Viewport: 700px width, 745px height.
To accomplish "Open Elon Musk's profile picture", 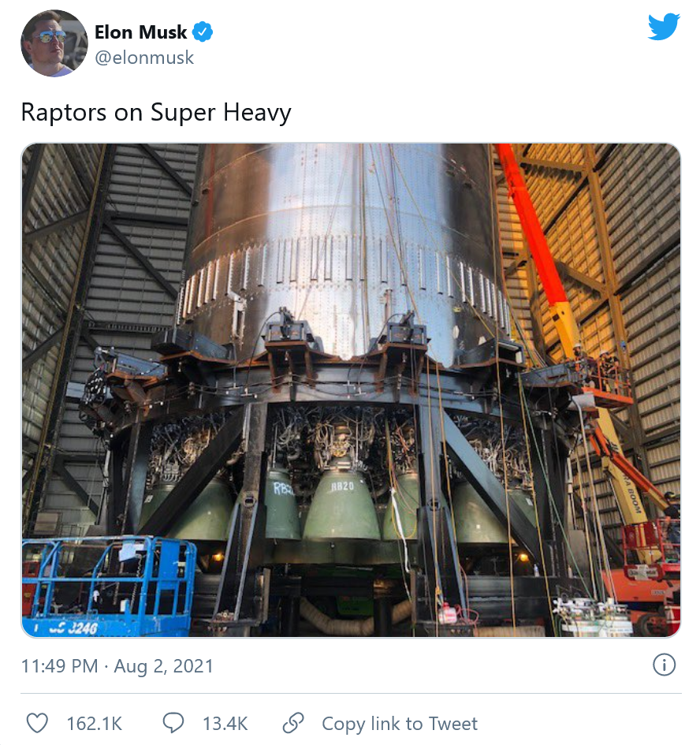I will click(x=54, y=43).
